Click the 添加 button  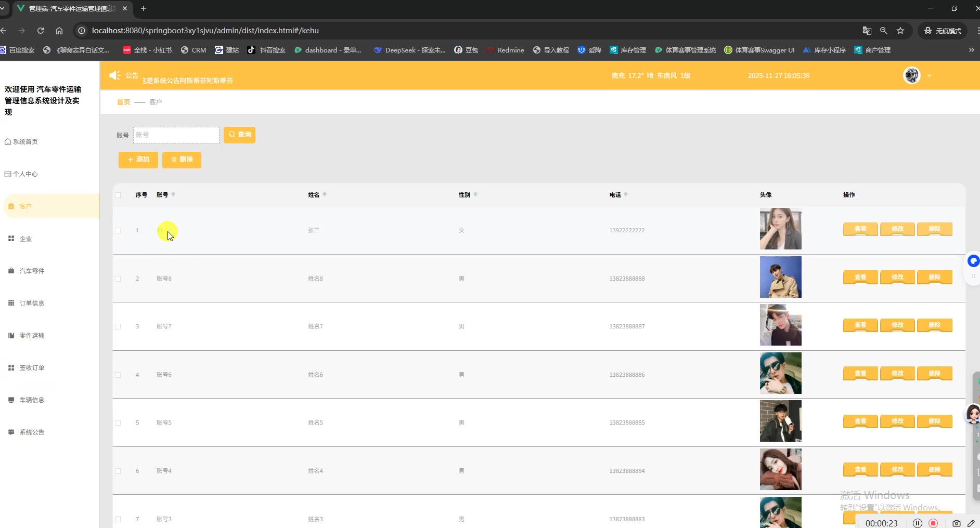click(x=138, y=160)
